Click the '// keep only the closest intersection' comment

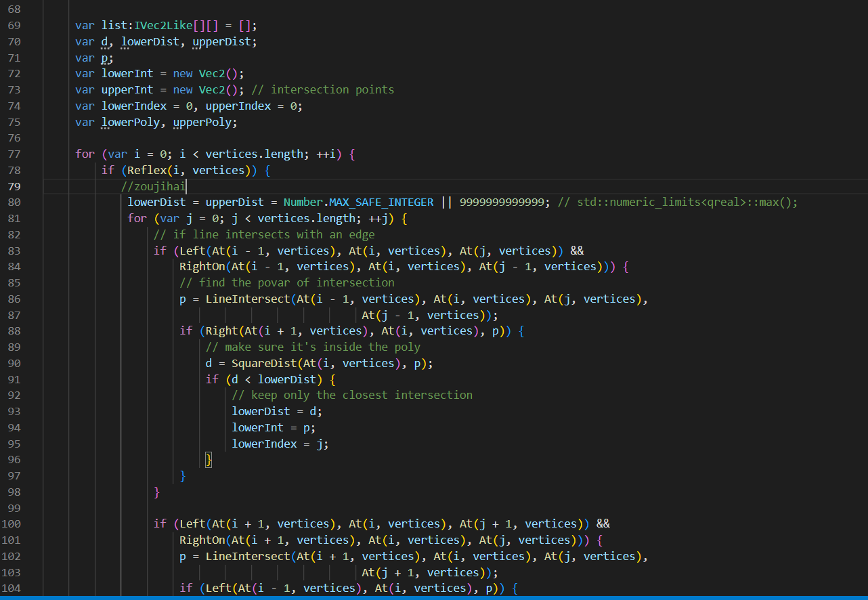pos(352,395)
